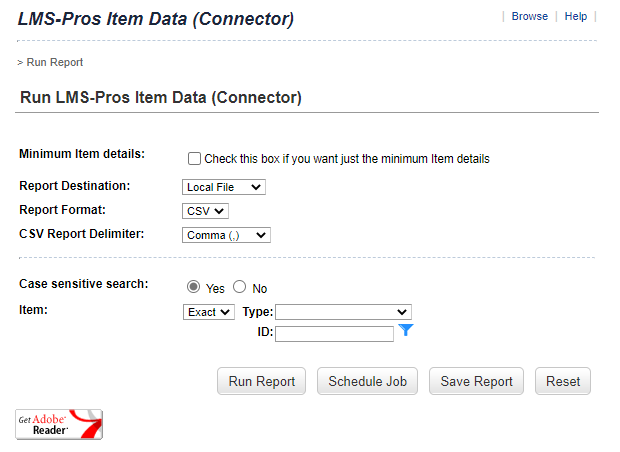Click the checkbox label about minimum details
Viewport: 620px width, 452px height.
tap(346, 159)
